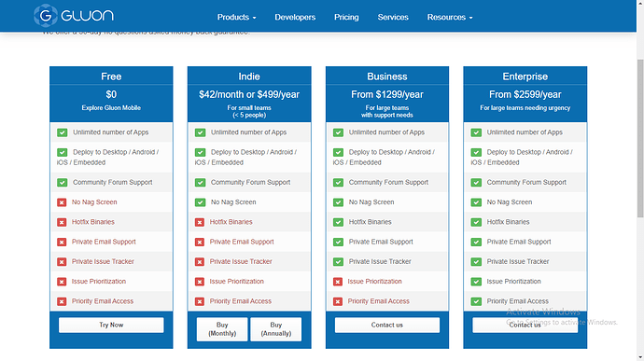Click 'Private Issue Tracker' text in Indie column
This screenshot has height=361, width=644.
click(x=241, y=261)
